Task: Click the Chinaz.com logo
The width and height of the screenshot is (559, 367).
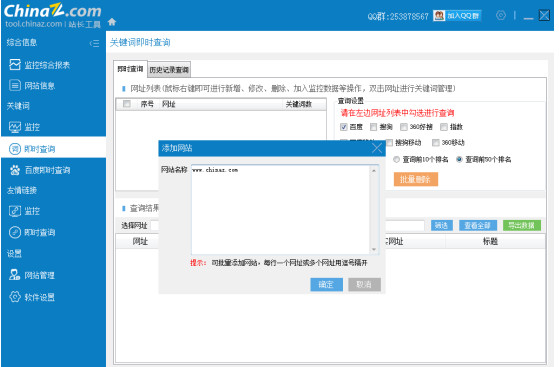Action: 53,11
